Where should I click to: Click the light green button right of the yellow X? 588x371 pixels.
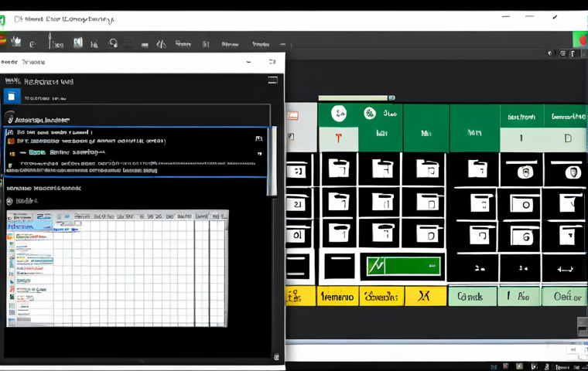click(472, 297)
